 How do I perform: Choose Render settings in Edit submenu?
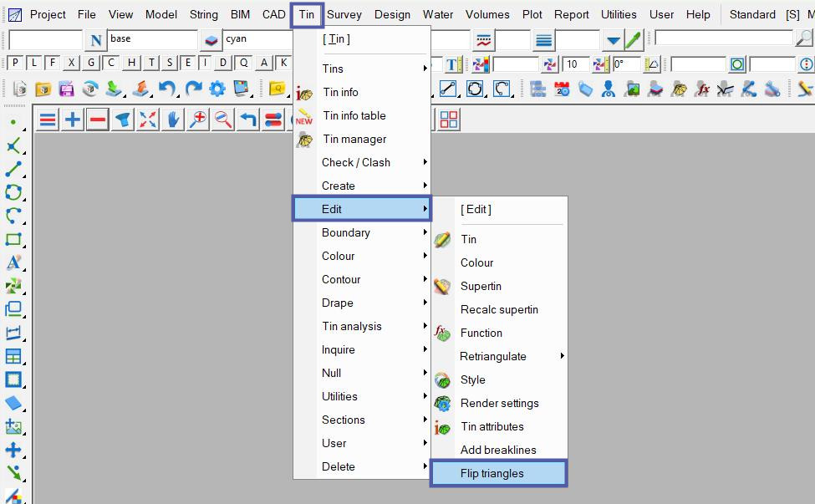click(x=500, y=403)
